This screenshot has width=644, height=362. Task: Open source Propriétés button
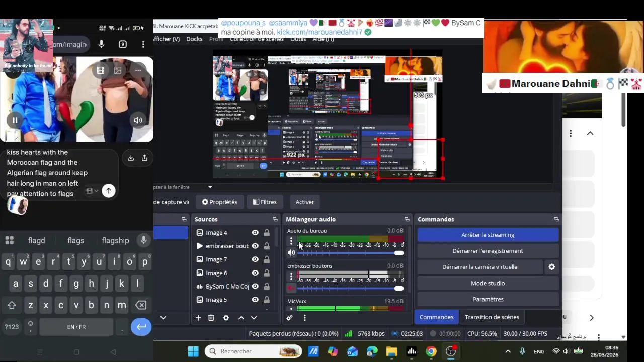pos(219,202)
